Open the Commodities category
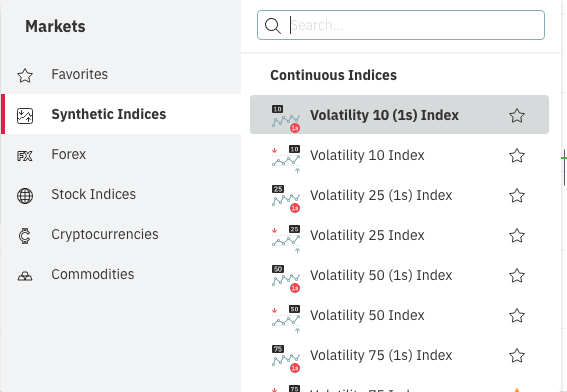 coord(121,274)
